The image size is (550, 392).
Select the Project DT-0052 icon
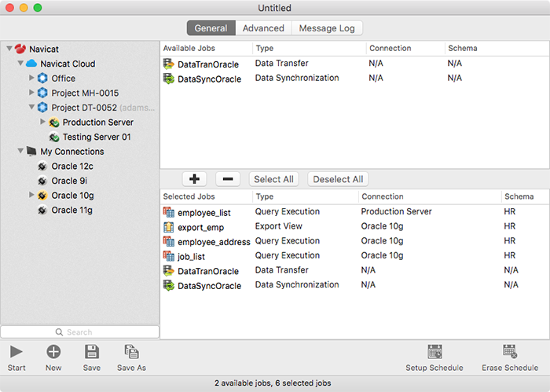42,108
